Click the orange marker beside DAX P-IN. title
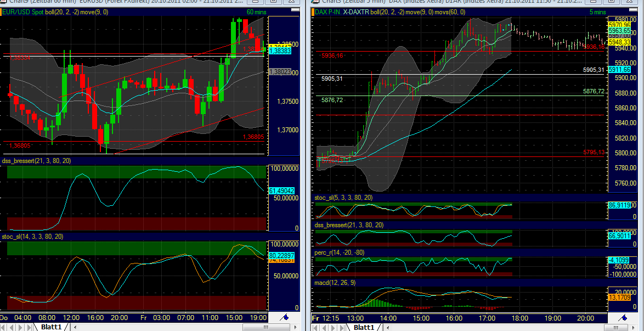 313,12
